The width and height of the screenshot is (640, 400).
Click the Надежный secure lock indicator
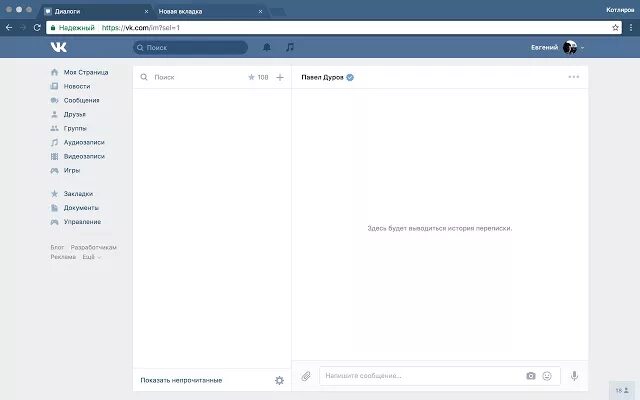coord(72,28)
